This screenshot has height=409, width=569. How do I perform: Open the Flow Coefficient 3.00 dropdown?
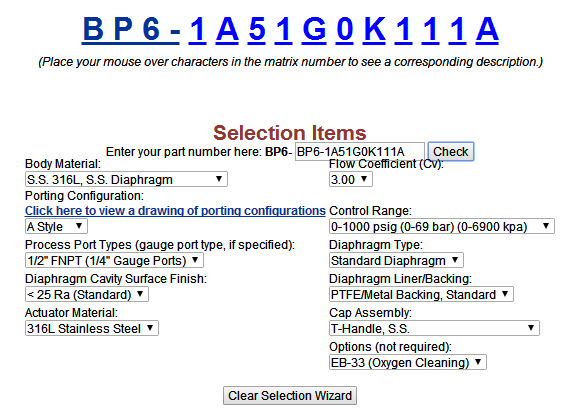point(351,179)
